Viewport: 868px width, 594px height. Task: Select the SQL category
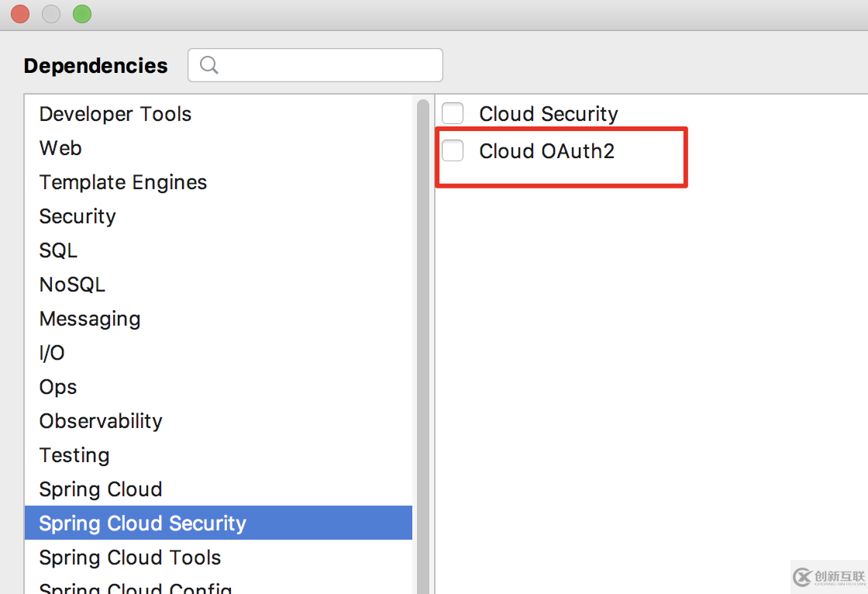coord(58,250)
